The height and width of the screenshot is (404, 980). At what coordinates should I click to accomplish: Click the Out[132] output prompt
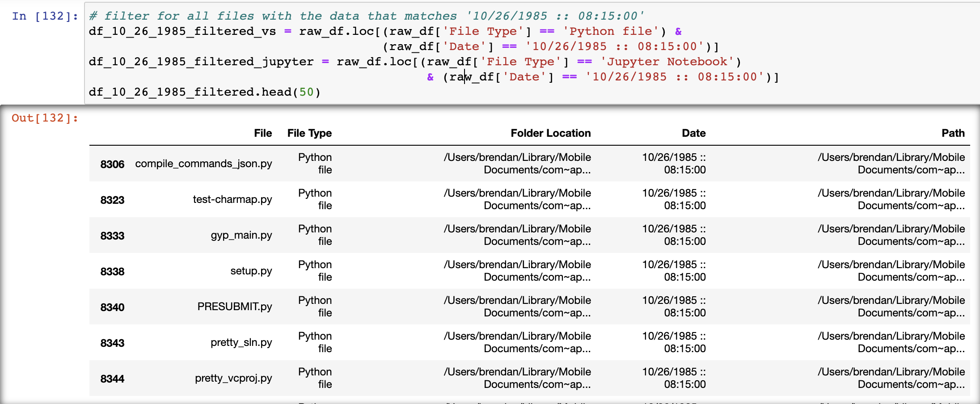[x=45, y=118]
